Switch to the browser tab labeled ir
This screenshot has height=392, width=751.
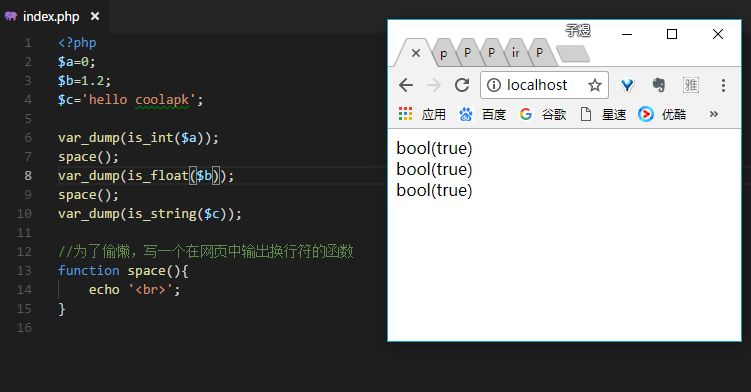tap(515, 53)
